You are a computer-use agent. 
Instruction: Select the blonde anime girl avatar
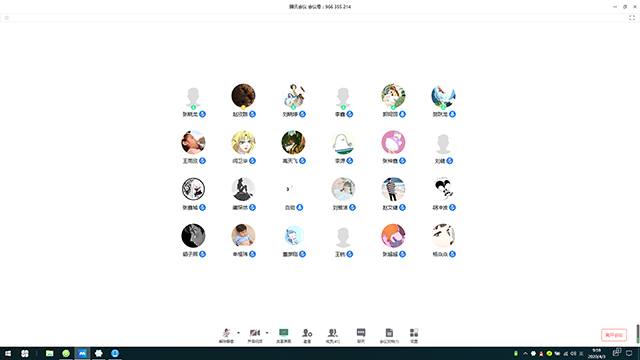pos(243,142)
